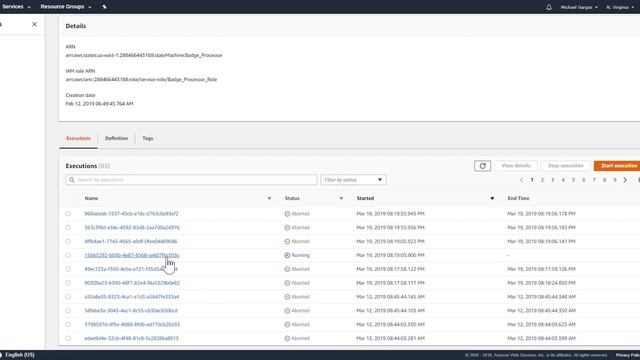This screenshot has width=640, height=360.
Task: Change language via English (US)
Action: click(x=20, y=355)
